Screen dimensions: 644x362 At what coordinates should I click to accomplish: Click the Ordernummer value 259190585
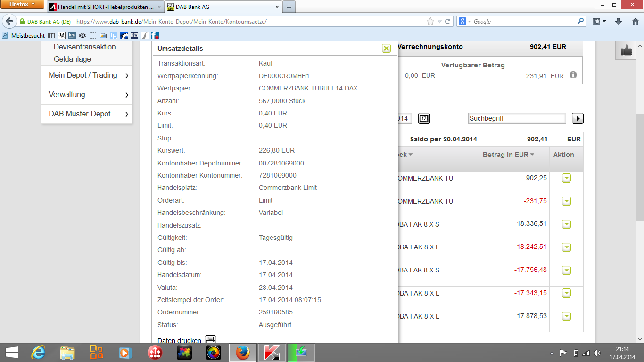[x=276, y=312]
